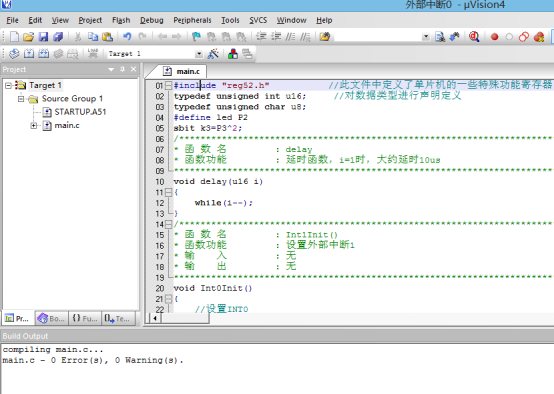The height and width of the screenshot is (394, 554).
Task: Open the Edit menu
Action: click(35, 20)
